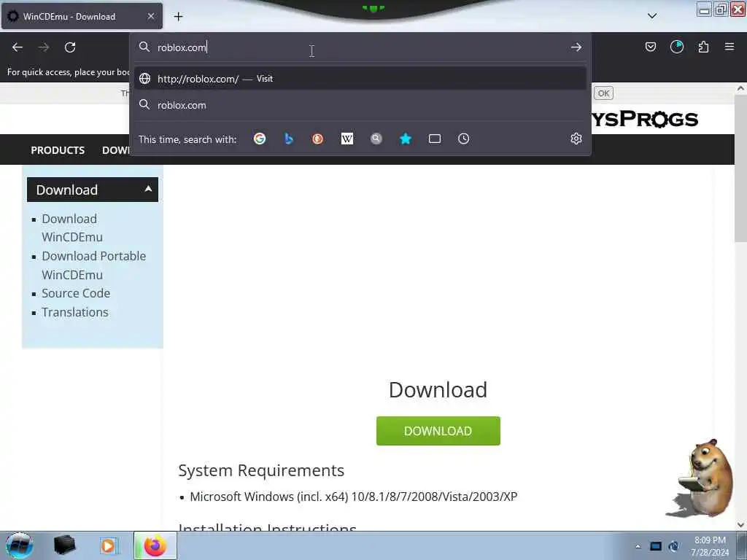Search this time with Bing

[x=289, y=139]
